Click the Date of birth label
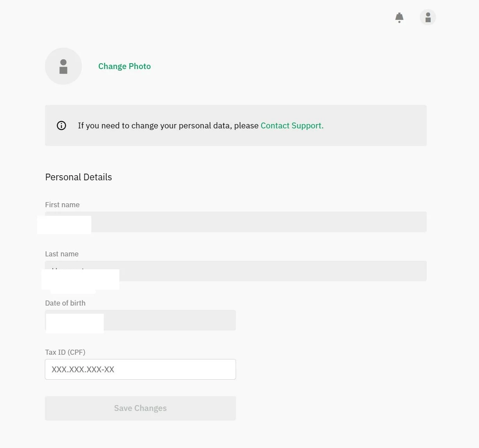The image size is (479, 448). click(65, 303)
